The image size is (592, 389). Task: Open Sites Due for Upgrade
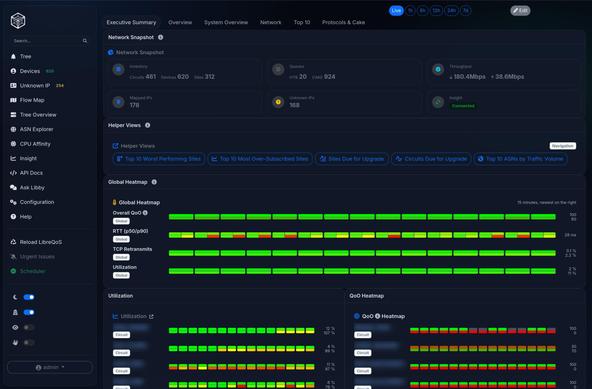pos(352,159)
